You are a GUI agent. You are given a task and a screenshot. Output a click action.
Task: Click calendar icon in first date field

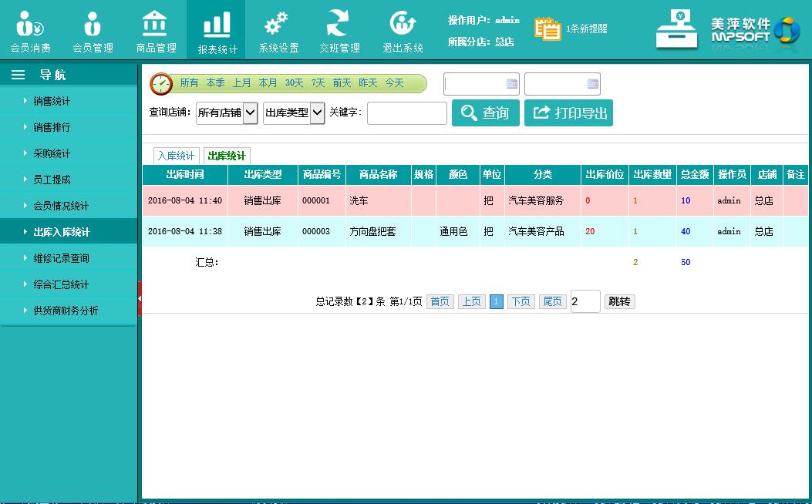click(x=511, y=84)
